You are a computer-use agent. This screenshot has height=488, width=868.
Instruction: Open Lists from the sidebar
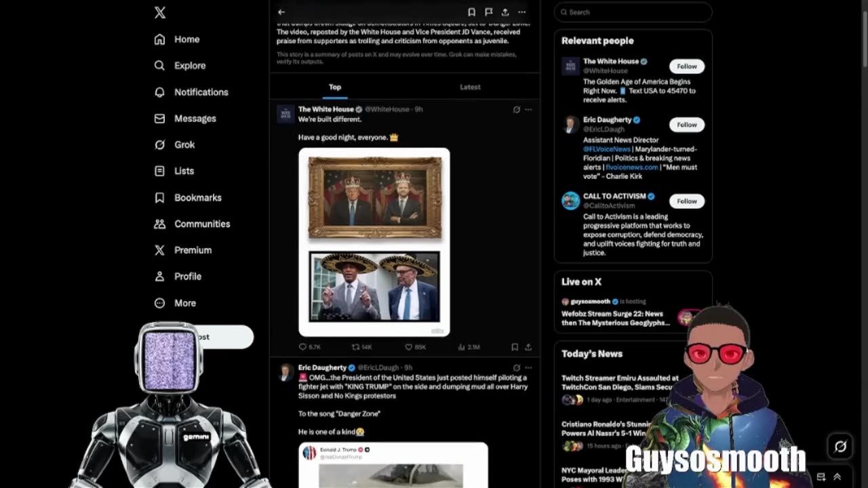(175, 171)
